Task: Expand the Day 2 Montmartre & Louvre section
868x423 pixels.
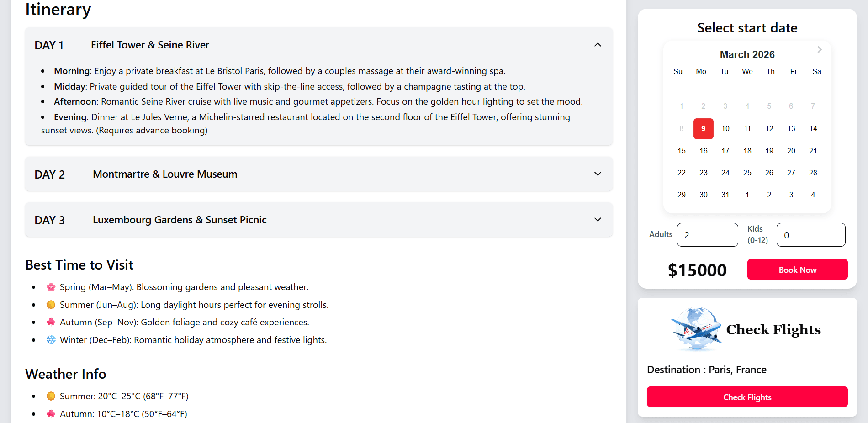Action: 598,174
